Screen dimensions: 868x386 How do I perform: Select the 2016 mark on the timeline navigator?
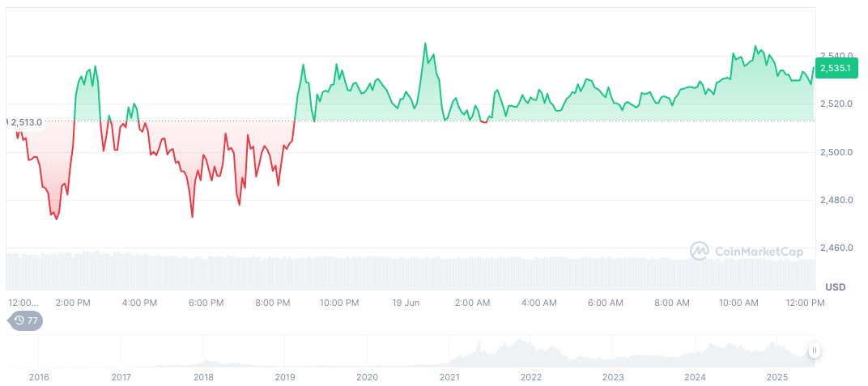[38, 377]
